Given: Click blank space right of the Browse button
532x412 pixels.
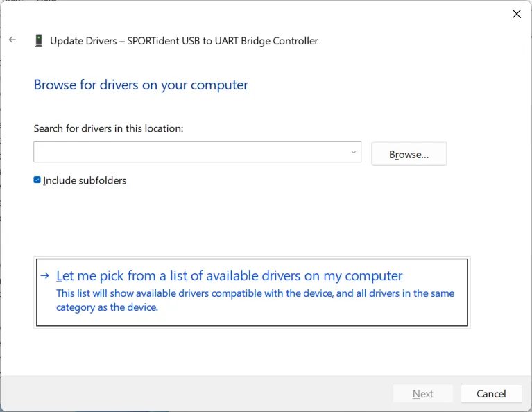Looking at the screenshot, I should point(486,154).
